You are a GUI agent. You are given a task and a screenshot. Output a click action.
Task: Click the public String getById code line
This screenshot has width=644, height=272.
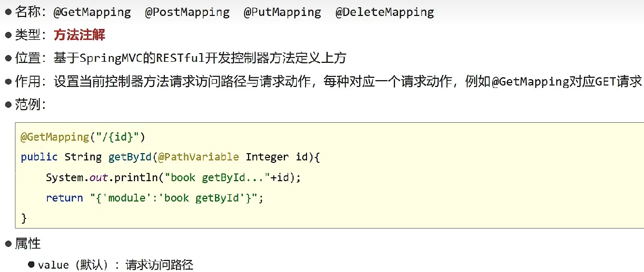171,157
